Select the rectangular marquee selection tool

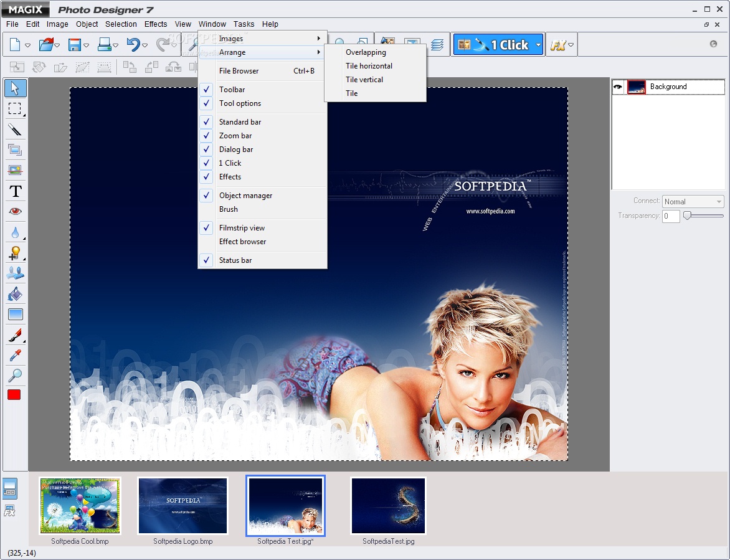point(15,108)
